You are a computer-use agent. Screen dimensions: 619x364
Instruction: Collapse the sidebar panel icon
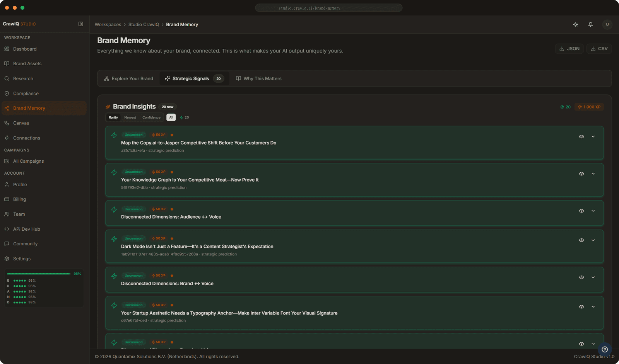click(81, 24)
